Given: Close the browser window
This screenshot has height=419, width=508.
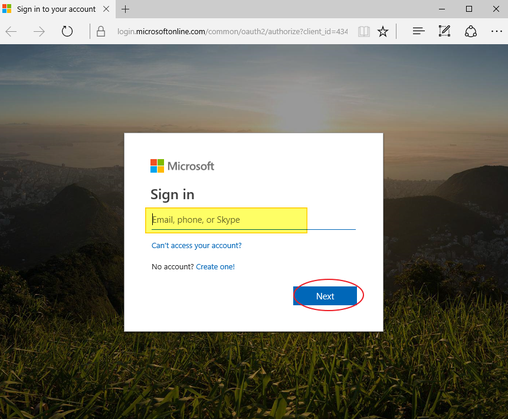Looking at the screenshot, I should click(496, 9).
